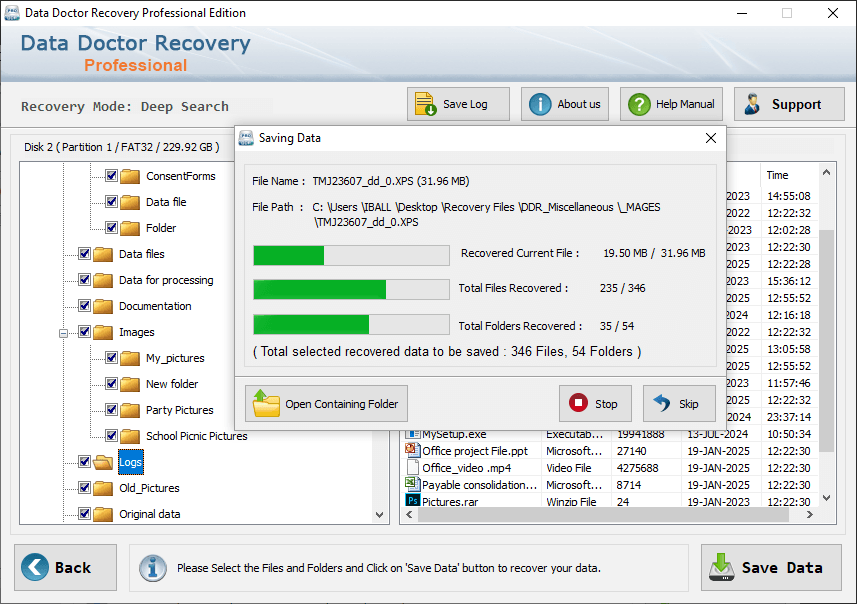Click the info icon in status bar
Screen dimensions: 857x604
point(152,568)
